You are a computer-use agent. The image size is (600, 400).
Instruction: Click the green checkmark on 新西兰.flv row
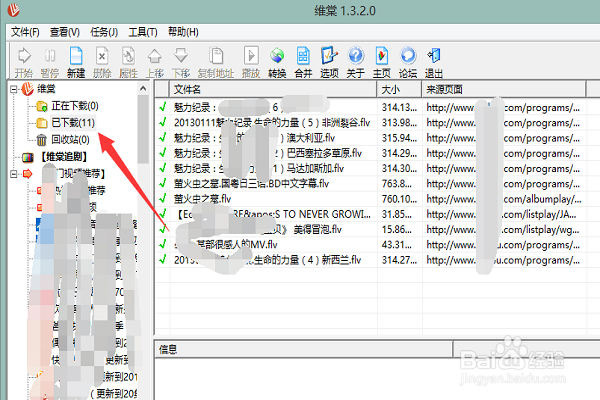tap(163, 260)
